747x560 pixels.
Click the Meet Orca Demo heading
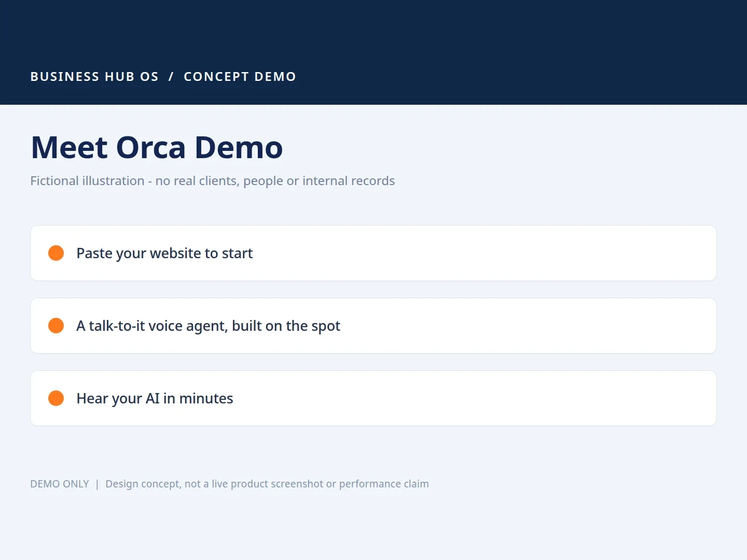tap(157, 147)
